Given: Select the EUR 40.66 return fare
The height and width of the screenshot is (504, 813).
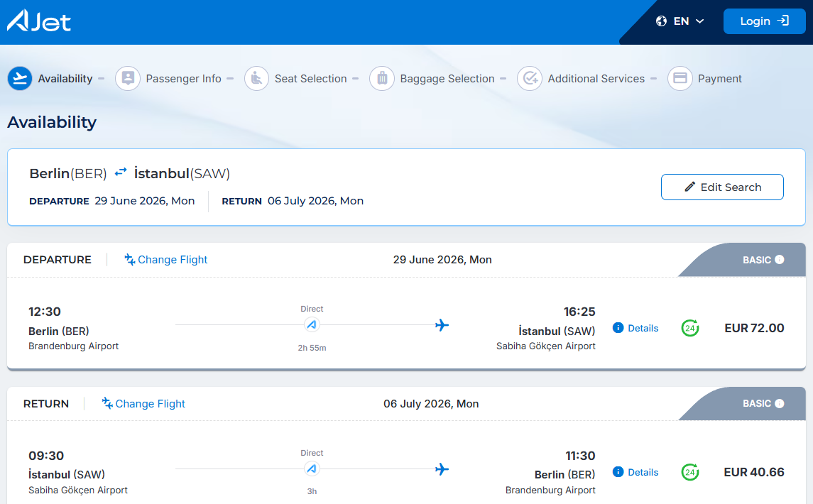Looking at the screenshot, I should pyautogui.click(x=754, y=472).
